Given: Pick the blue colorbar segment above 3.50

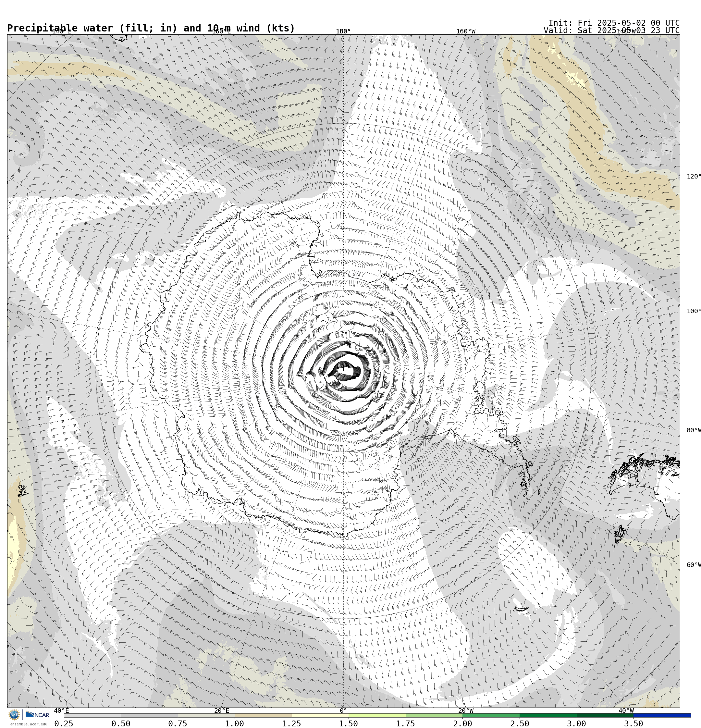Looking at the screenshot, I should (662, 715).
